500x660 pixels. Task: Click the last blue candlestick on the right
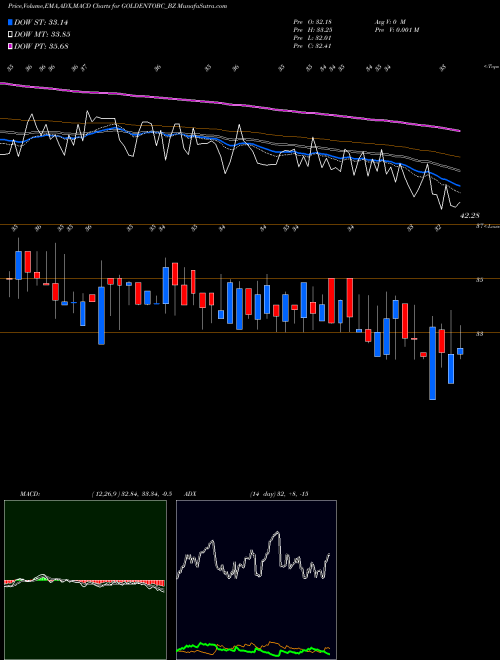tap(460, 351)
